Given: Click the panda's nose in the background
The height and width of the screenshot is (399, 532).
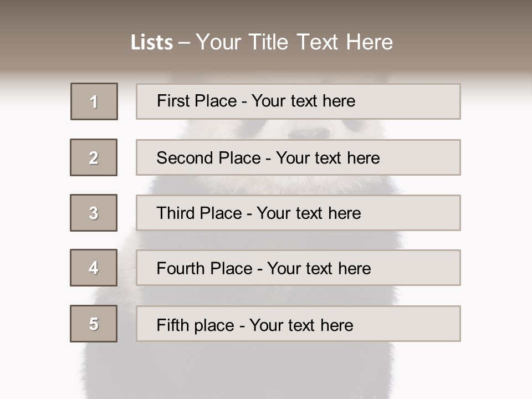Looking at the screenshot, I should pos(309,132).
